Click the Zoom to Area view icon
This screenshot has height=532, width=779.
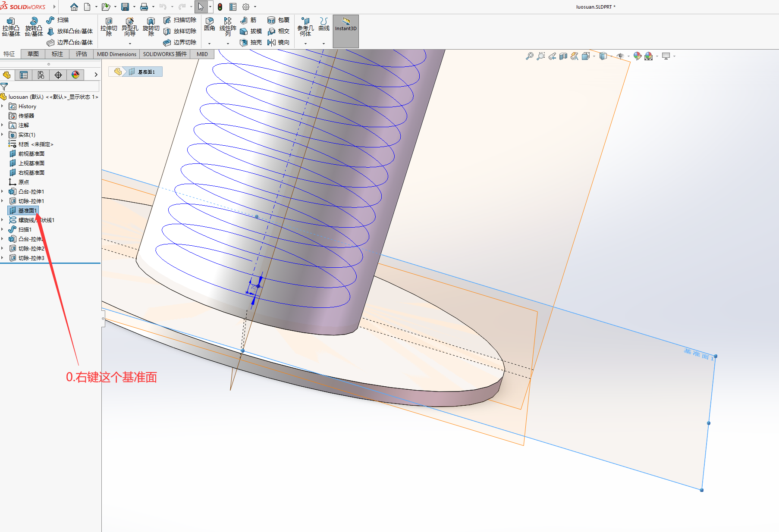click(541, 56)
